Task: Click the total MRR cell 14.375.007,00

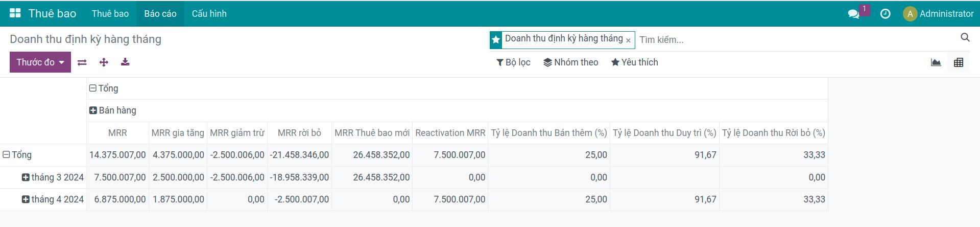Action: [x=117, y=155]
